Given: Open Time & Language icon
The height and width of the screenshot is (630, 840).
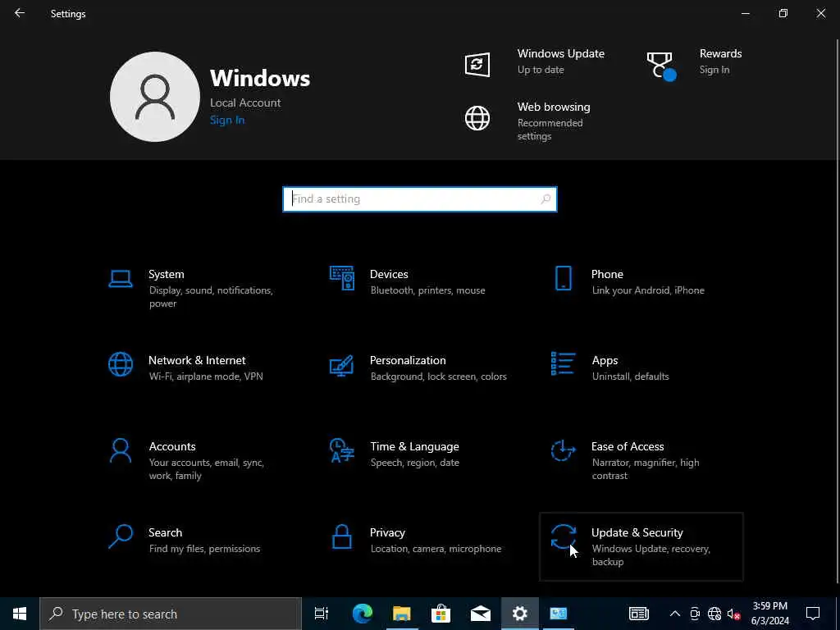Looking at the screenshot, I should [342, 450].
